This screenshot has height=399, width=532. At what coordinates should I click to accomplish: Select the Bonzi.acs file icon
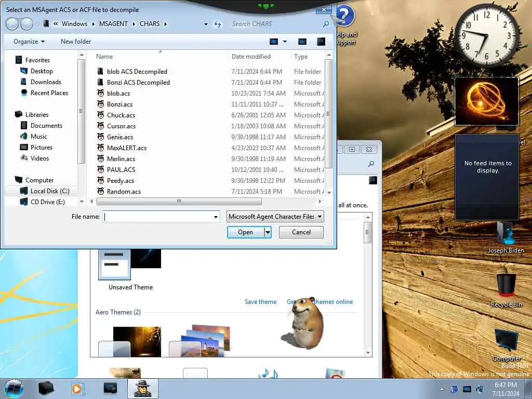tap(101, 104)
